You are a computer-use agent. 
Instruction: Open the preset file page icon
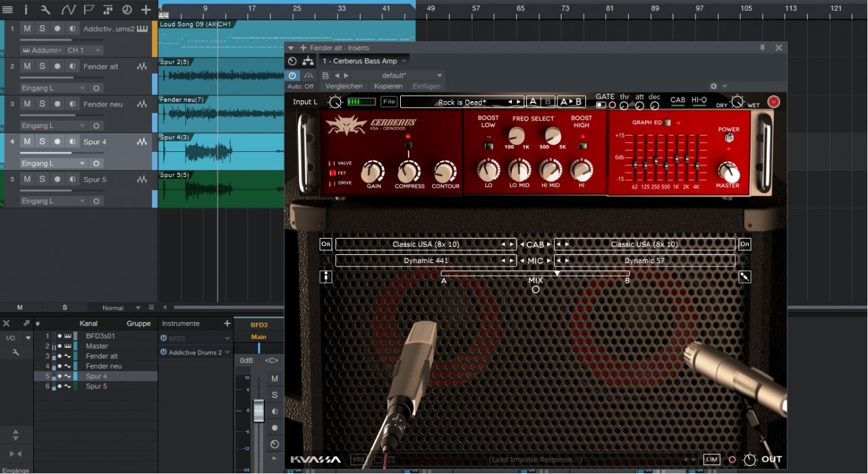[325, 75]
